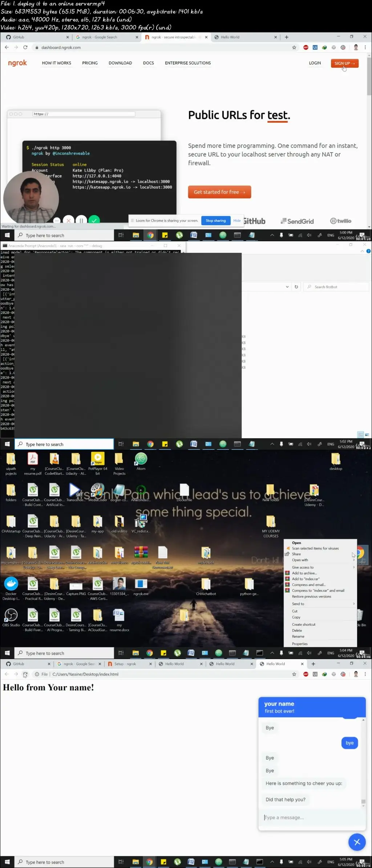The width and height of the screenshot is (372, 868).
Task: Open the Atom desktop shortcut
Action: [141, 461]
